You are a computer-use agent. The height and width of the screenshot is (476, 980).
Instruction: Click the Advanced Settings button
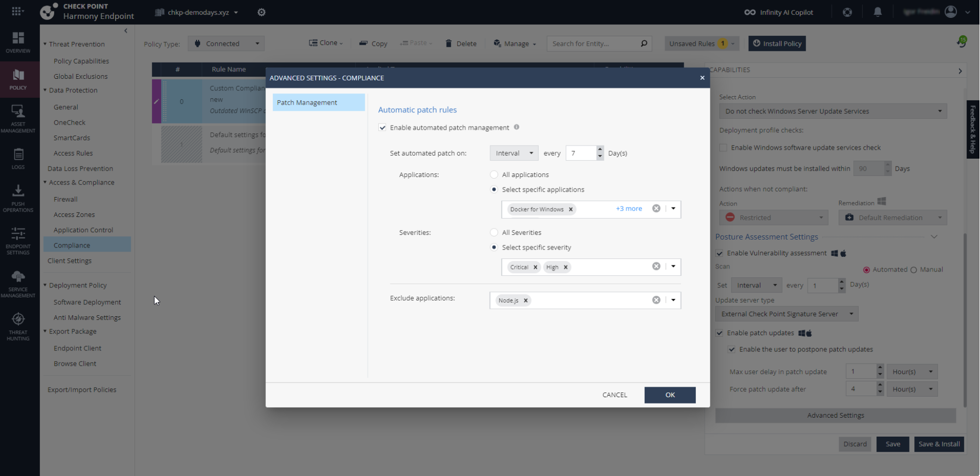(835, 416)
